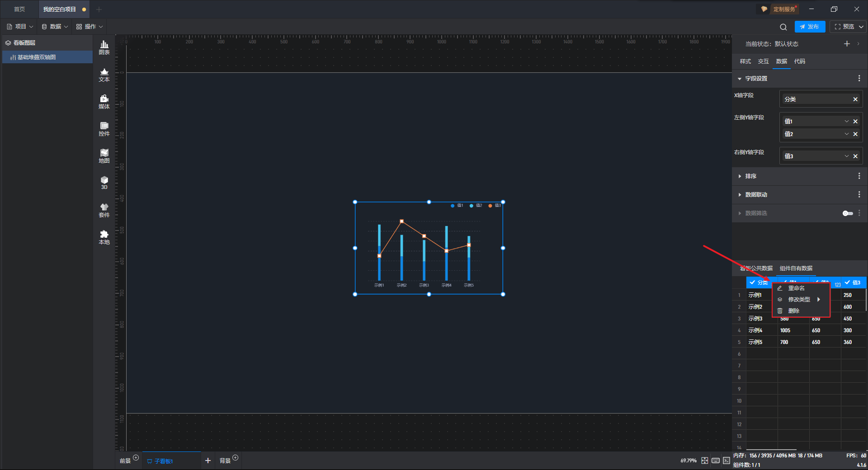Remove 值2 from 左侧Y轴字段
868x470 pixels.
[x=855, y=134]
